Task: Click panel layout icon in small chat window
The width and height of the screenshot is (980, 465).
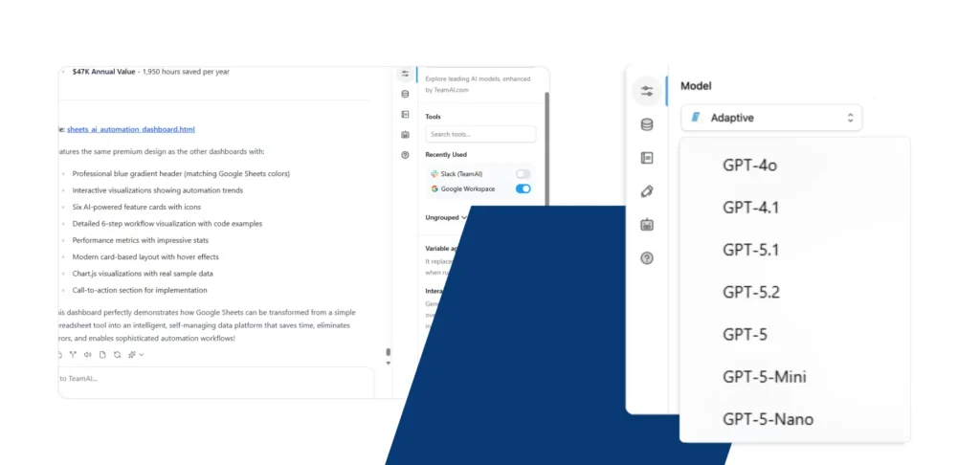Action: click(405, 115)
